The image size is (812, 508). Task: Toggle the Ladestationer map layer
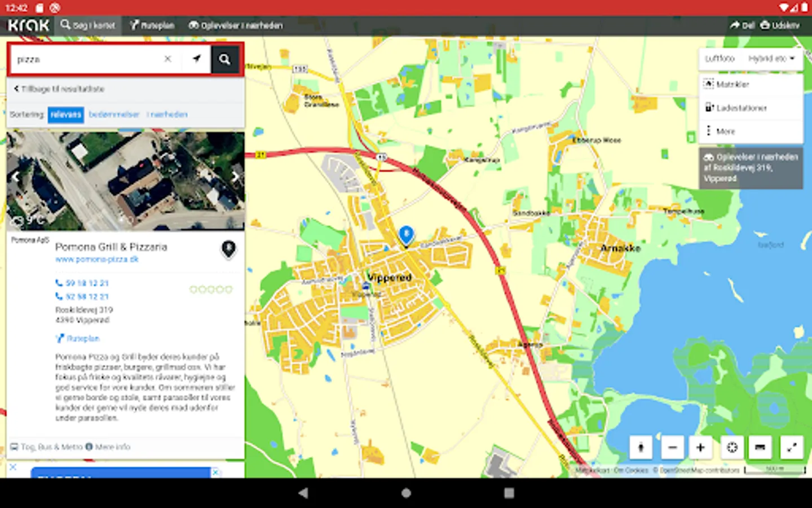751,108
